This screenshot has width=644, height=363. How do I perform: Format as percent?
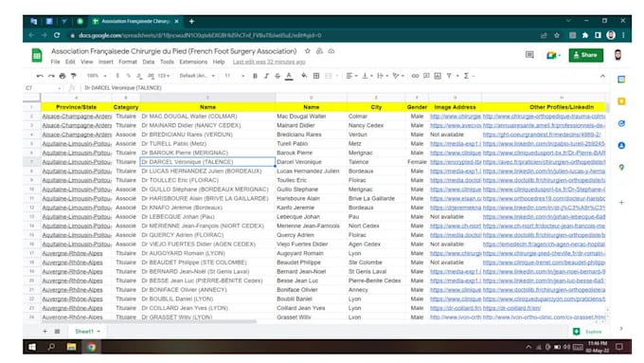click(129, 76)
